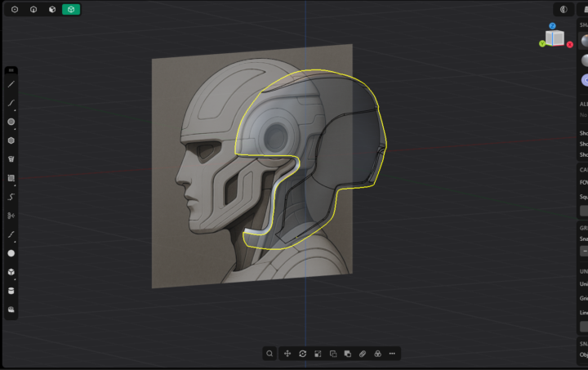
Task: Click the red X axis on view cube
Action: click(569, 44)
